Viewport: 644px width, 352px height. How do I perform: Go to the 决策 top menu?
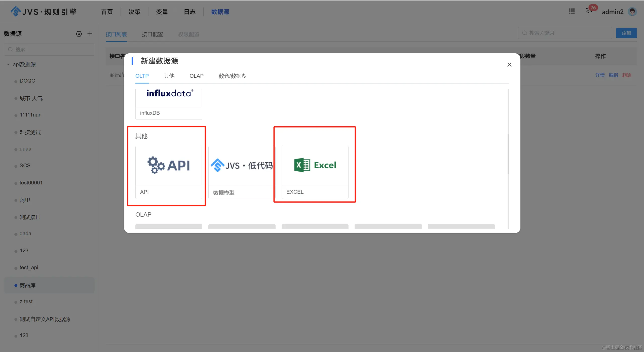click(x=134, y=12)
